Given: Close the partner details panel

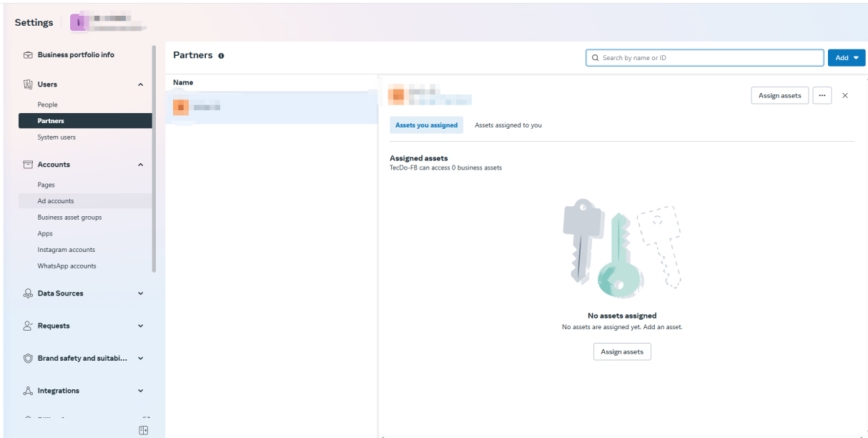Looking at the screenshot, I should 845,95.
